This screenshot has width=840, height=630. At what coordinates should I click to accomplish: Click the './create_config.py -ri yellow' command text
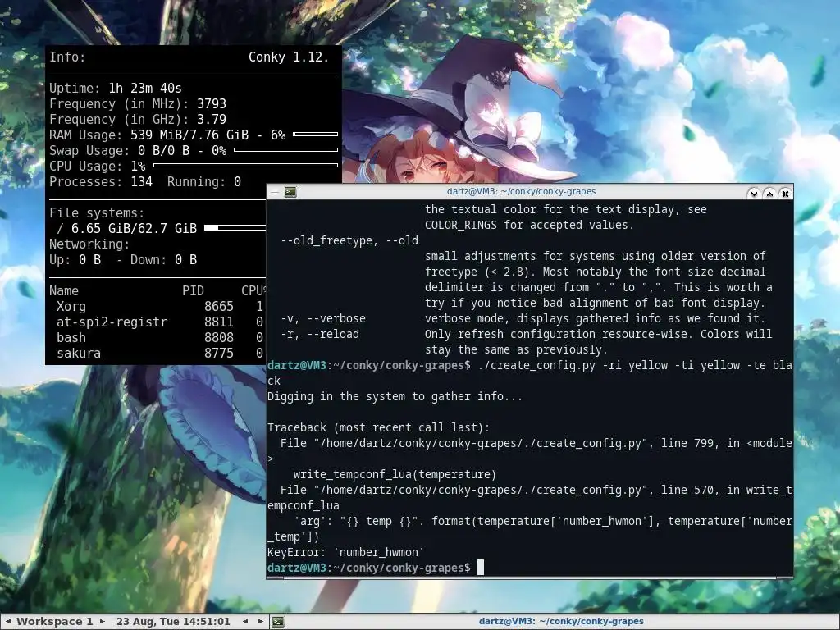(572, 365)
